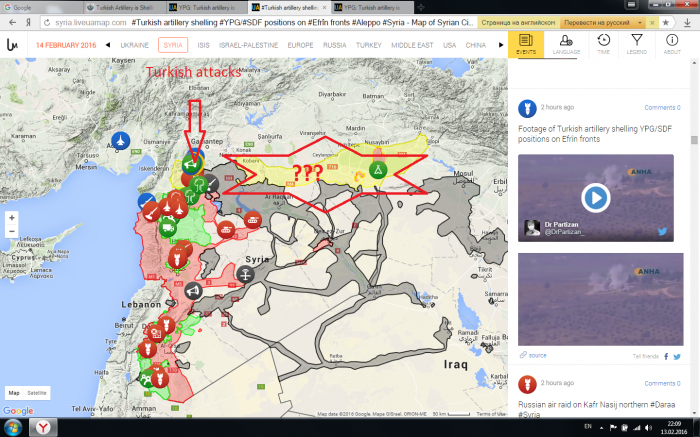The image size is (700, 437).
Task: Click the green people-group marker near Daraa
Action: (146, 379)
